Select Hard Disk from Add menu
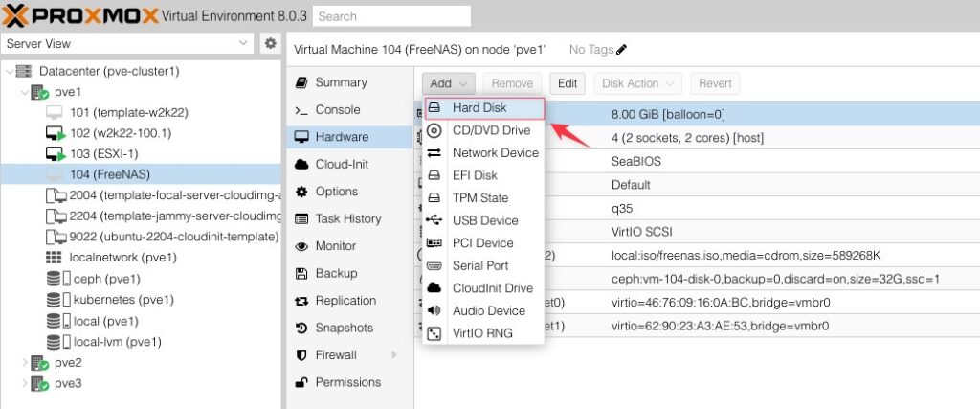The image size is (980, 409). (x=483, y=107)
